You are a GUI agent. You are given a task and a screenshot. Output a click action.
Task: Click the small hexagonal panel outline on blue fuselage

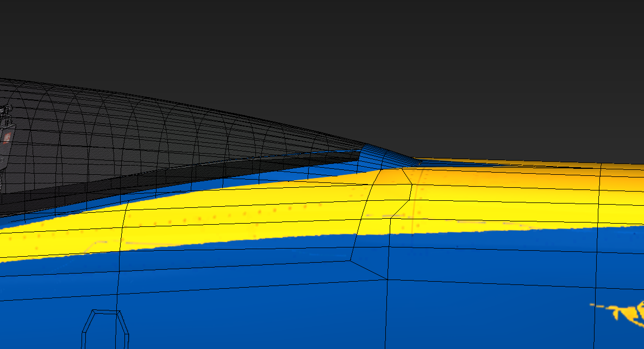[x=105, y=329]
